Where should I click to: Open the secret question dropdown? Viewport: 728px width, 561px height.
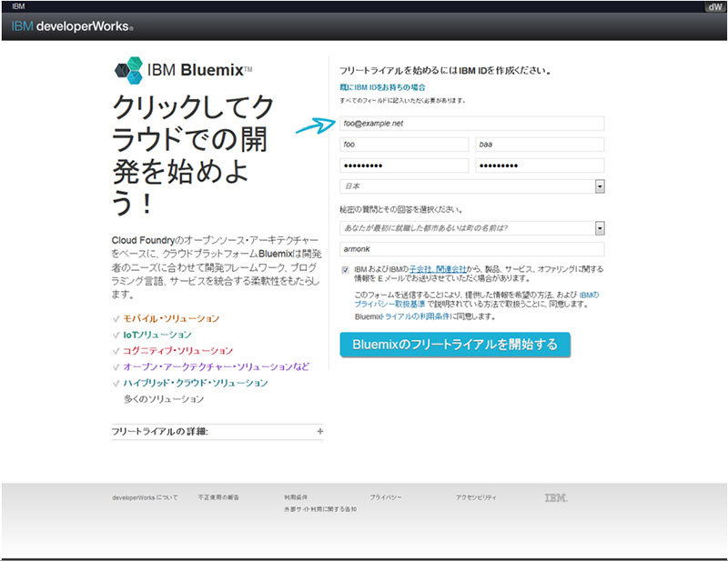pos(472,228)
